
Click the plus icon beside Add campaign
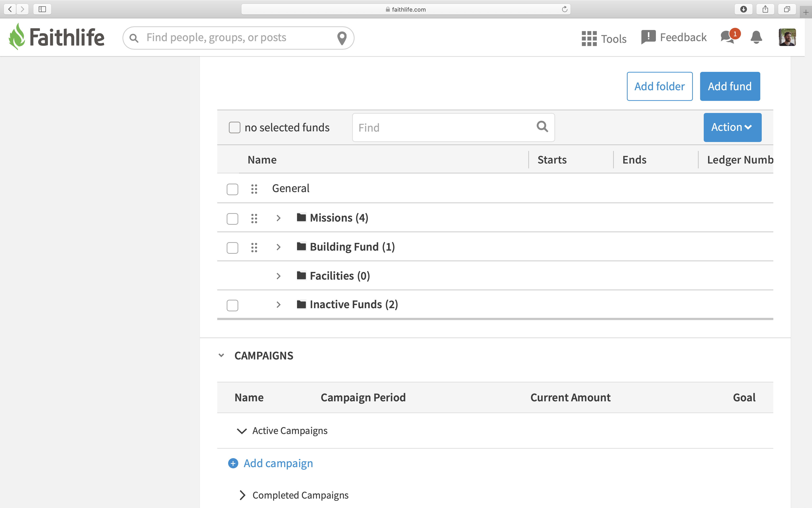233,463
